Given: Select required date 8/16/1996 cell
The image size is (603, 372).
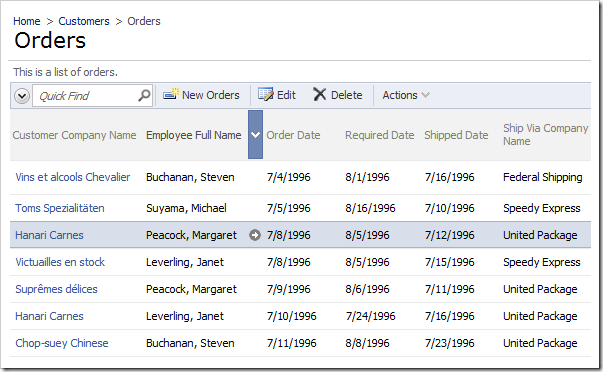Looking at the screenshot, I should (x=370, y=208).
